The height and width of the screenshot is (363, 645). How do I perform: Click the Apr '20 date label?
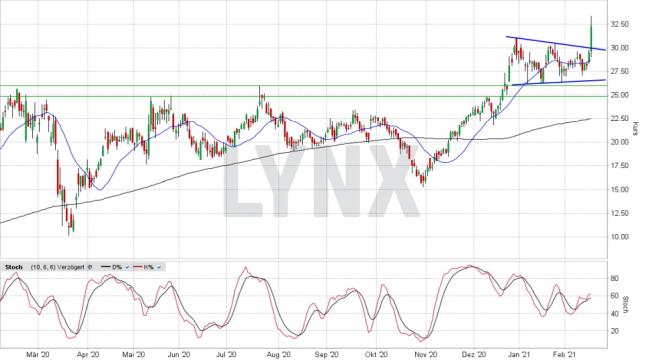88,354
